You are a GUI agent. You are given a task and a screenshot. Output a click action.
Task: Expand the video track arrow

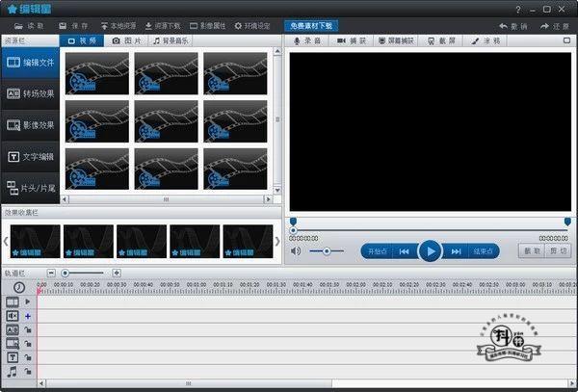(28, 302)
